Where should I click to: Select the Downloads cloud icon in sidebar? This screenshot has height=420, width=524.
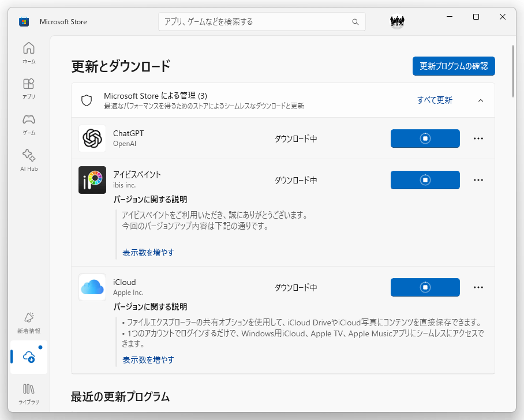click(29, 357)
